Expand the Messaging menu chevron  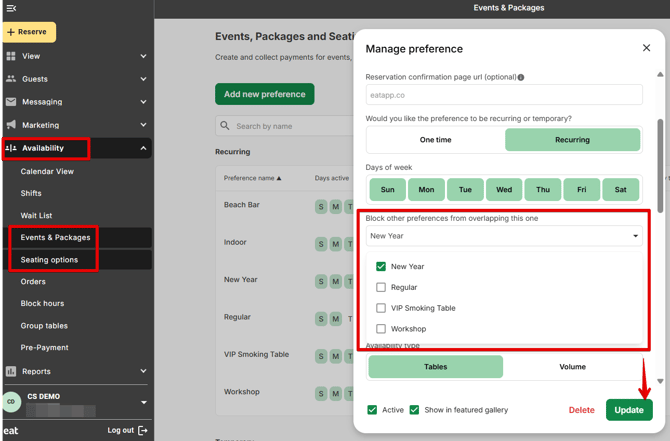pyautogui.click(x=144, y=102)
